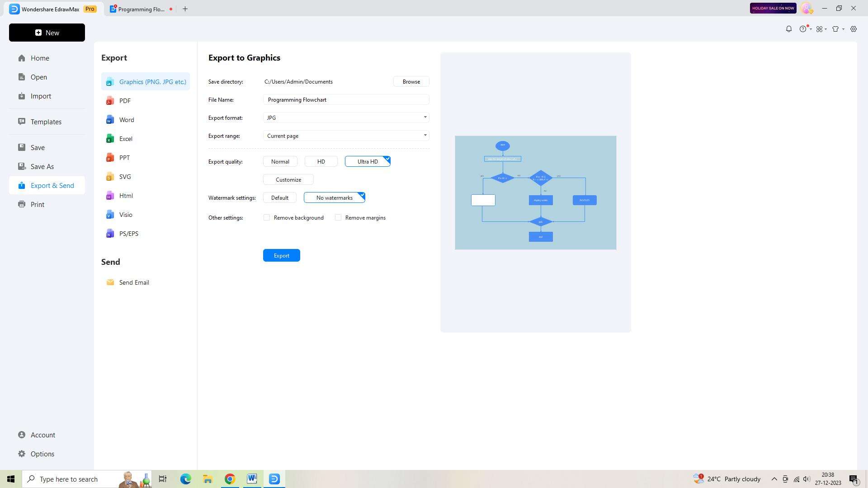Select HD export quality option
Image resolution: width=868 pixels, height=488 pixels.
(321, 161)
